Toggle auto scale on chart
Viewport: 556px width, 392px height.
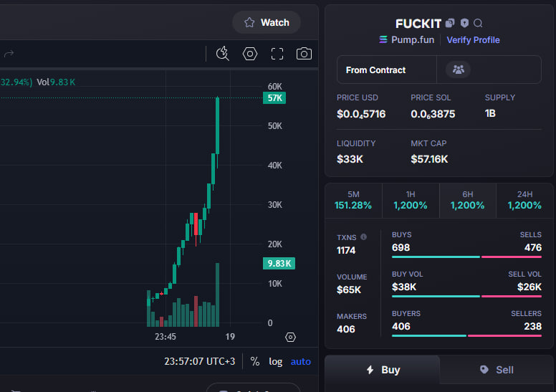[301, 361]
